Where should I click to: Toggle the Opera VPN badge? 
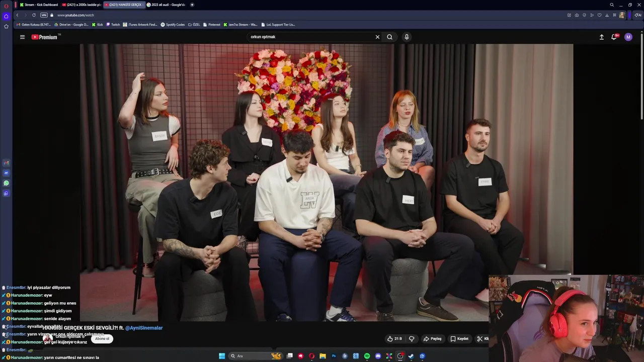click(x=44, y=15)
